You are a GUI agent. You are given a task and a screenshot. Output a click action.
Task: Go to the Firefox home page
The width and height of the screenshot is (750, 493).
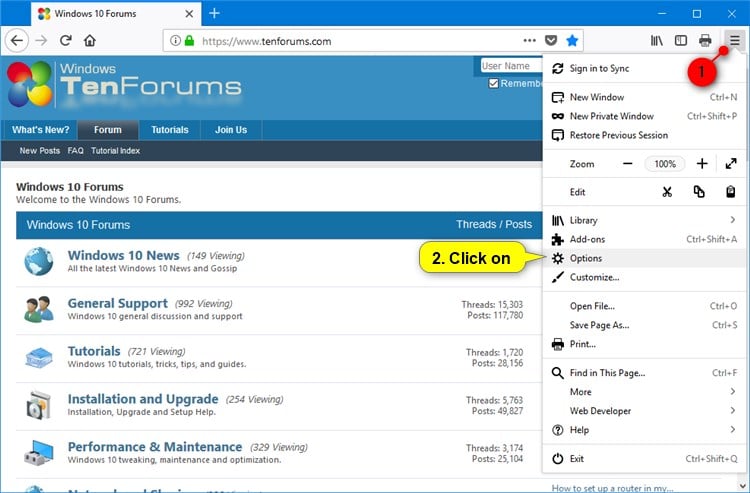90,41
